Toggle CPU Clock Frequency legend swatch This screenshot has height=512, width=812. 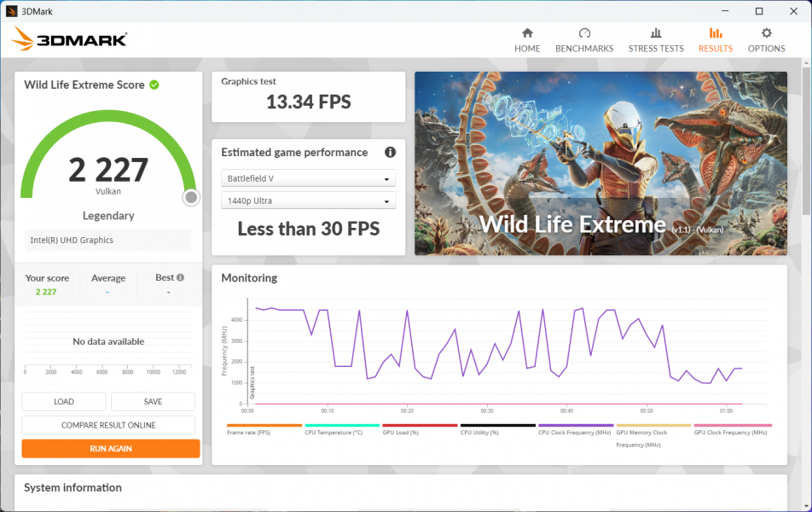coord(576,425)
